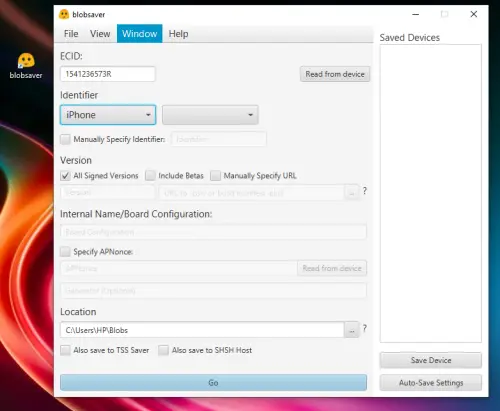Open the View menu
This screenshot has width=500, height=411.
(100, 34)
